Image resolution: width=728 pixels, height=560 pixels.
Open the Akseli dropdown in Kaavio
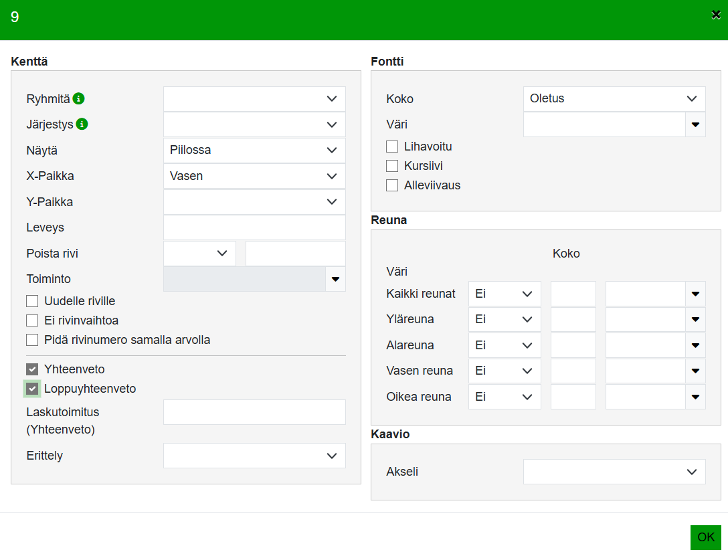pyautogui.click(x=614, y=472)
